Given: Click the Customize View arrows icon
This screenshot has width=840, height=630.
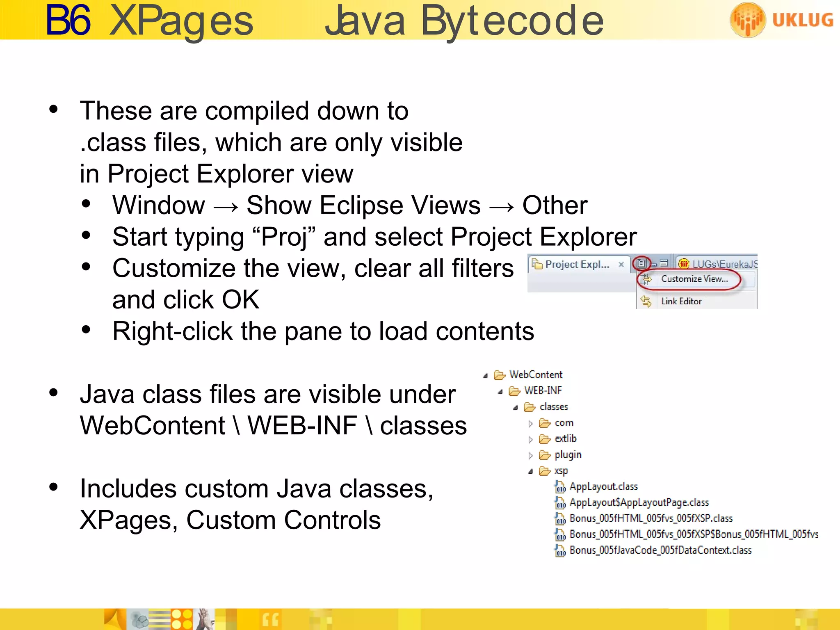Looking at the screenshot, I should tap(646, 279).
